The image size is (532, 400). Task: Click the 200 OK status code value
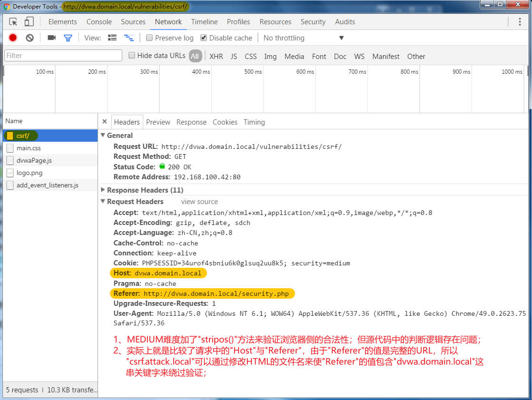click(x=179, y=167)
